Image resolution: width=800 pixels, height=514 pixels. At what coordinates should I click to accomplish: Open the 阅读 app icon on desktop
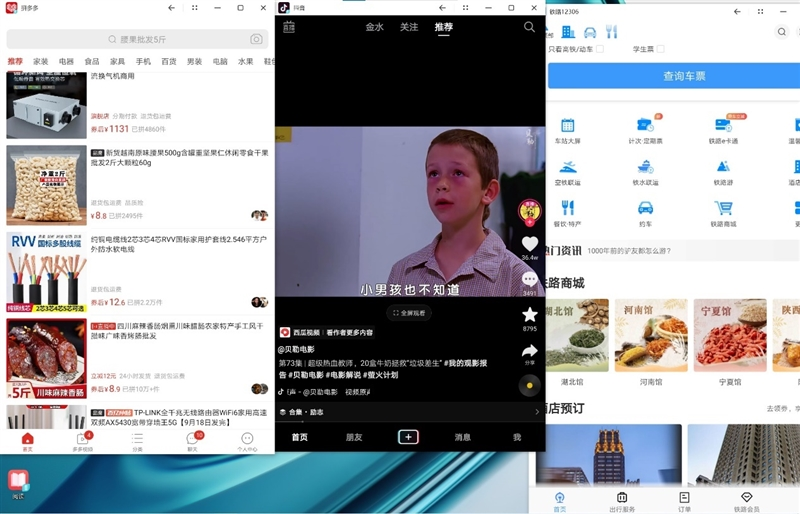(x=18, y=484)
